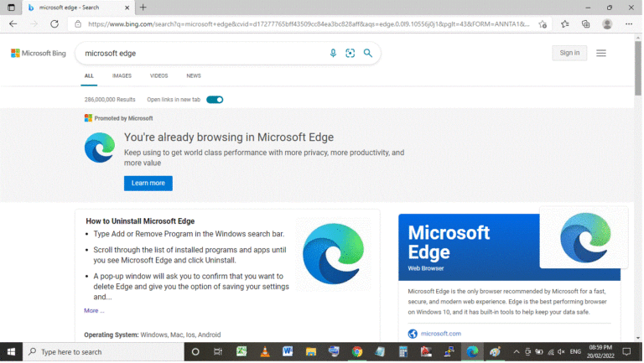This screenshot has width=644, height=363.
Task: Open the Windows Start menu
Action: coord(11,352)
